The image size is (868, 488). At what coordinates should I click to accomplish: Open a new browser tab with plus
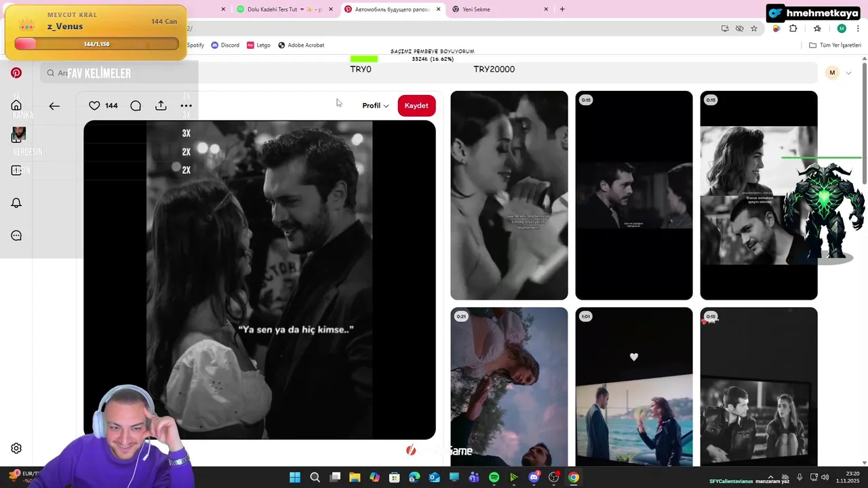[x=562, y=9]
